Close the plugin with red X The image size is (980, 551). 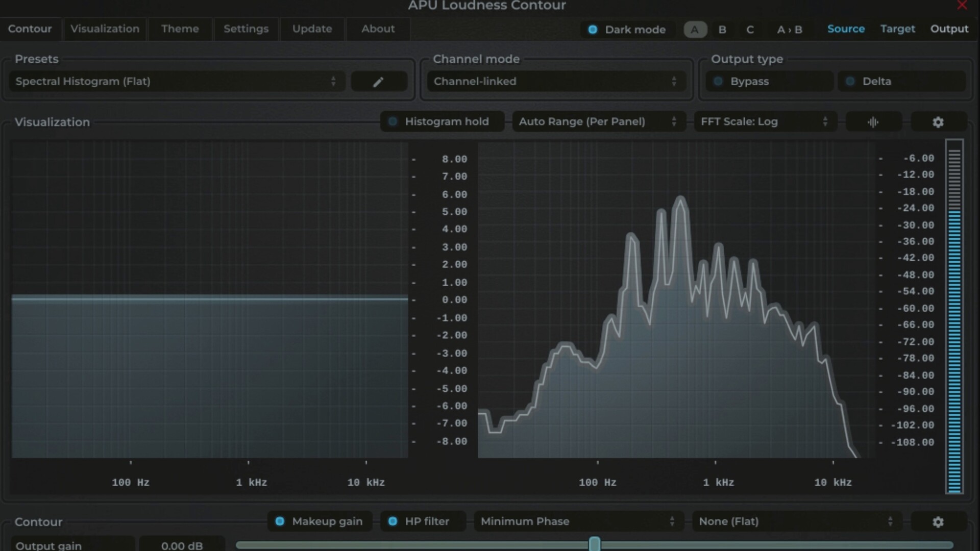click(x=962, y=5)
